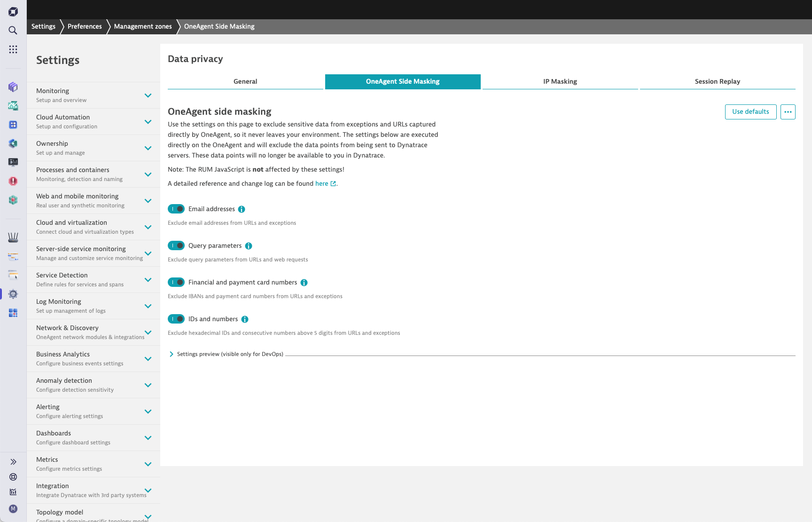Toggle Financial and payment card numbers masking
The width and height of the screenshot is (812, 522).
[x=176, y=282]
